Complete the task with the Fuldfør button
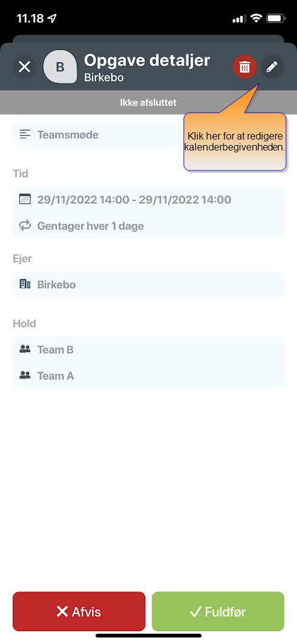This screenshot has width=297, height=644. (x=218, y=612)
